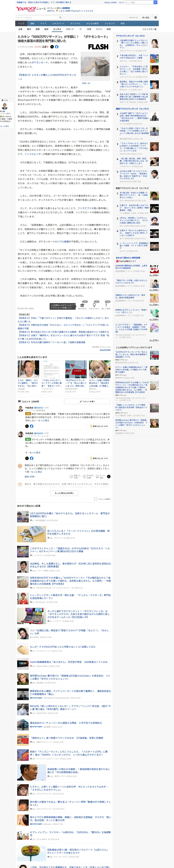
Task: Open 運送会社がユーチューバー10人超抱える理由 article
Action: point(66,723)
